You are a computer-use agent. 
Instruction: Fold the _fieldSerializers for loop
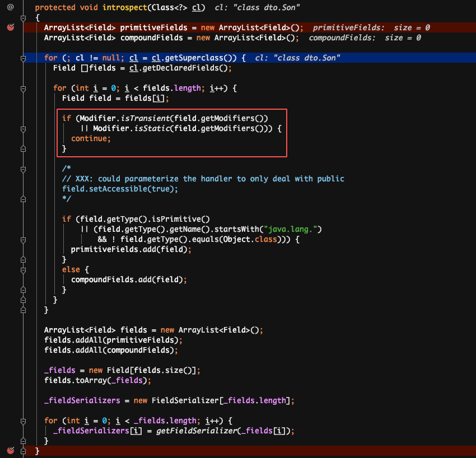click(23, 420)
